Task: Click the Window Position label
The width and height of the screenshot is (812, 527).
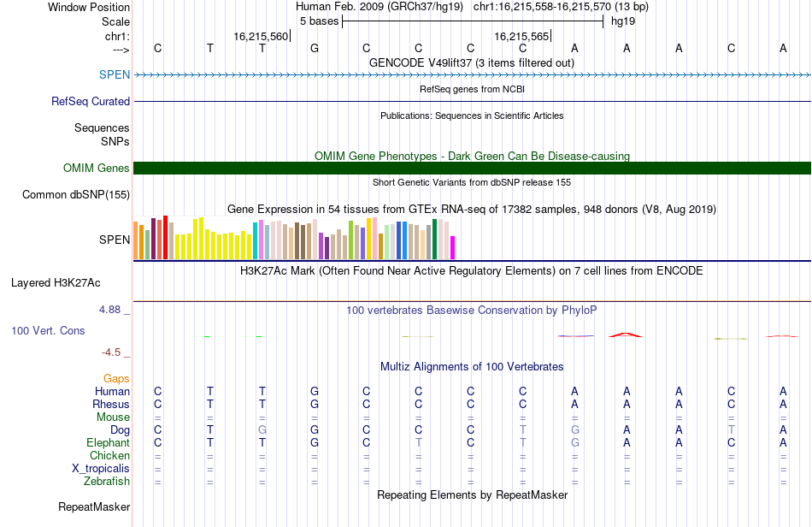Action: (89, 7)
